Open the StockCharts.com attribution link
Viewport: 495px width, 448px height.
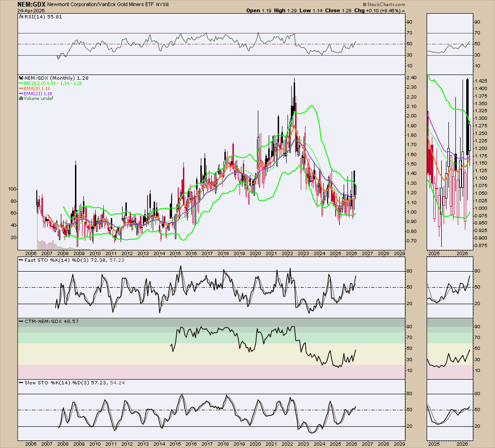click(x=386, y=4)
